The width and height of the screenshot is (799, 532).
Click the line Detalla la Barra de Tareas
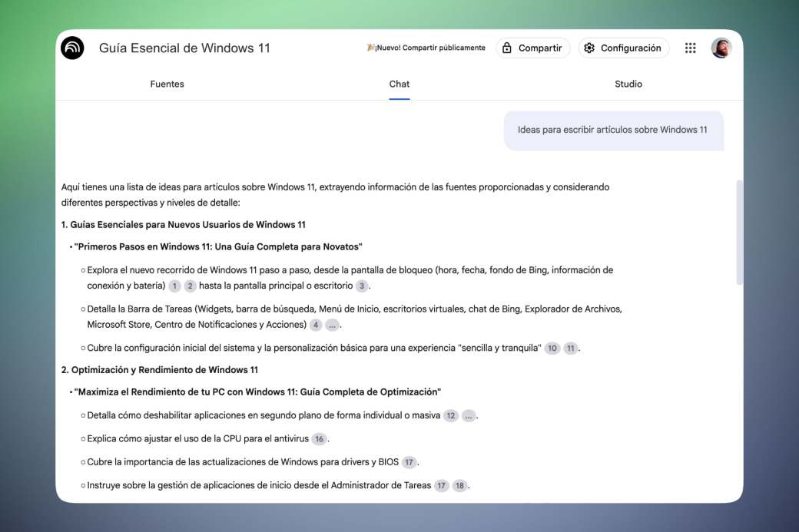pyautogui.click(x=355, y=316)
